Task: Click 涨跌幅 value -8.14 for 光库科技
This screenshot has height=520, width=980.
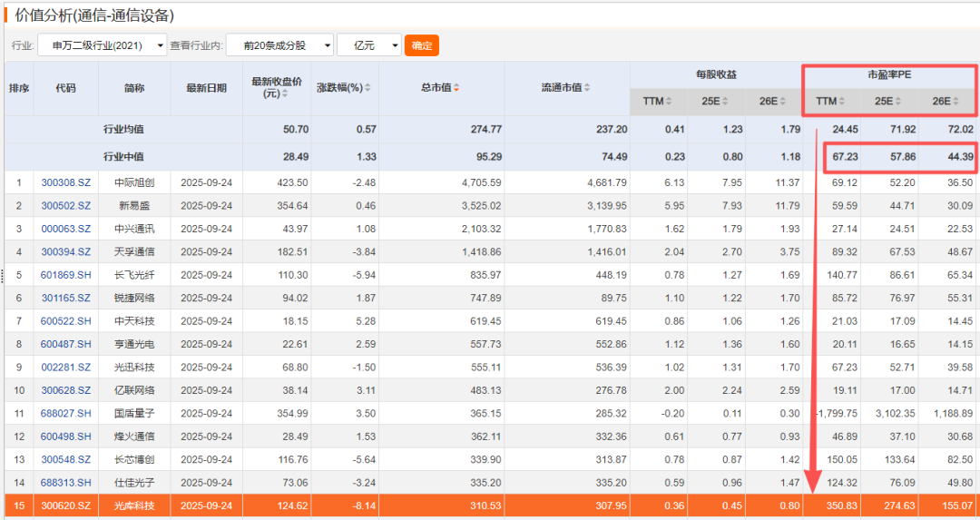Action: click(364, 505)
